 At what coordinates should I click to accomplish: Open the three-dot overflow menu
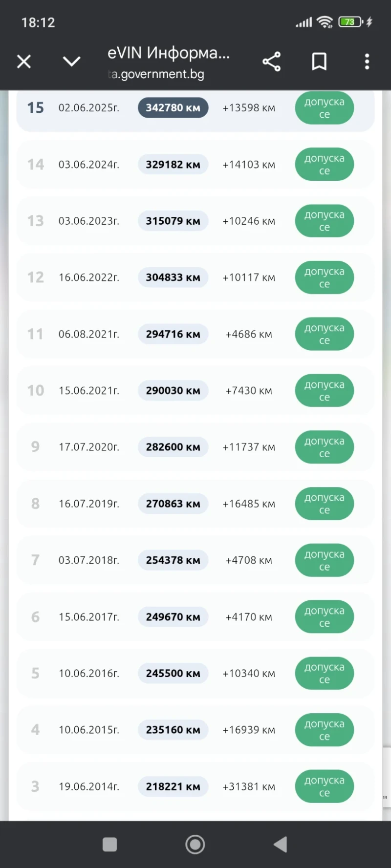[367, 62]
